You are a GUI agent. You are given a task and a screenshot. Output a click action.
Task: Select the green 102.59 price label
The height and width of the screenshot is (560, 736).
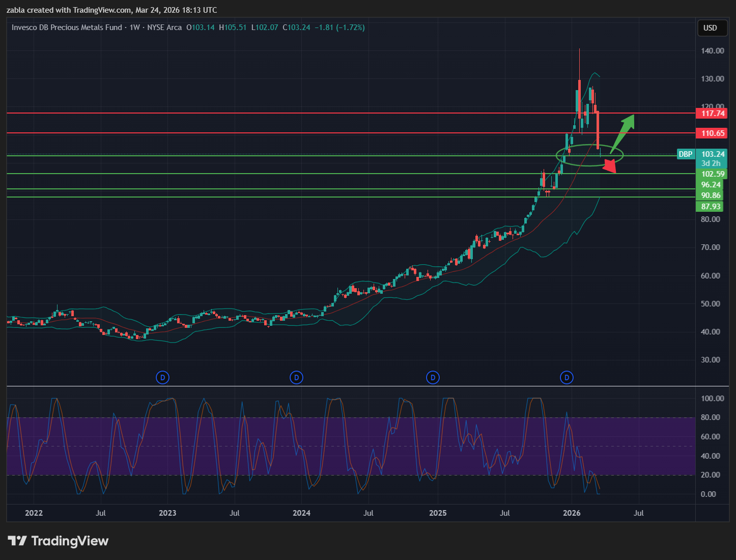(712, 174)
